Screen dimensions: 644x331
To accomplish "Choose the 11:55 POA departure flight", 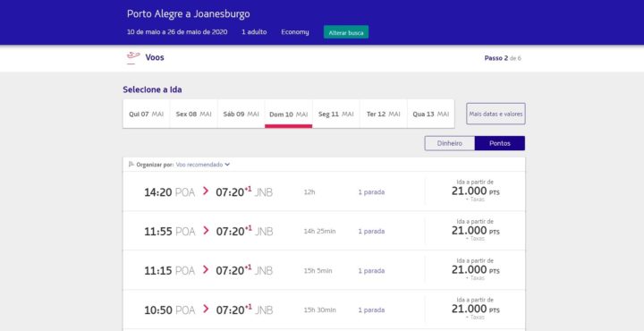I will pos(324,231).
